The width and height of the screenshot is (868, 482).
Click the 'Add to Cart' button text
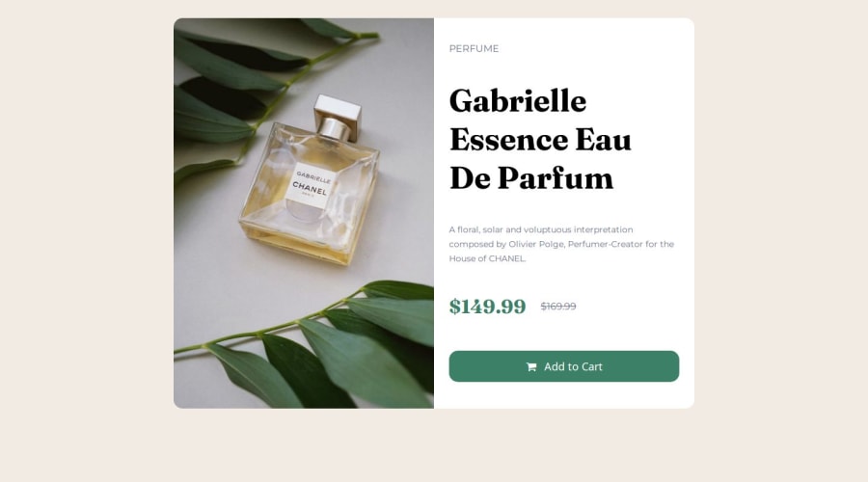point(573,367)
